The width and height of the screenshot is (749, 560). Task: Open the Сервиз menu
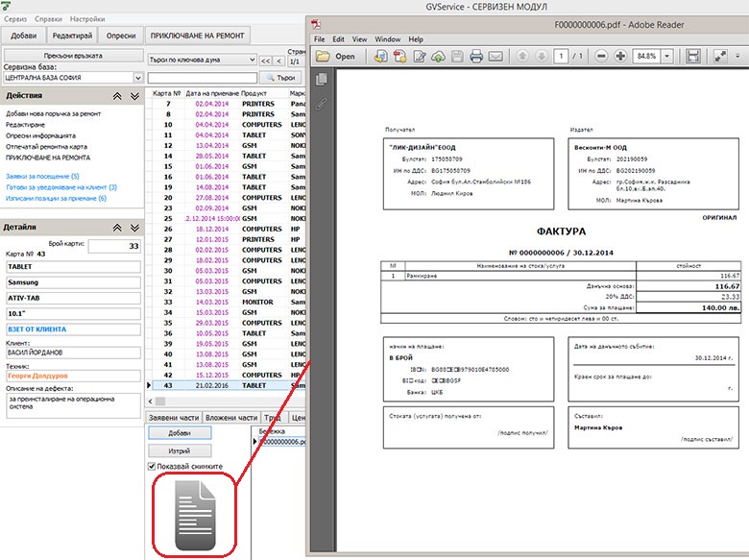tap(15, 19)
